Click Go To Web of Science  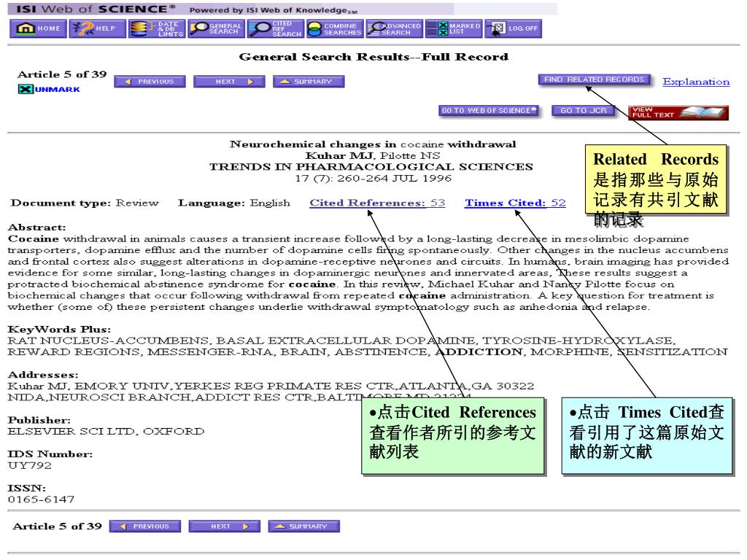[489, 111]
